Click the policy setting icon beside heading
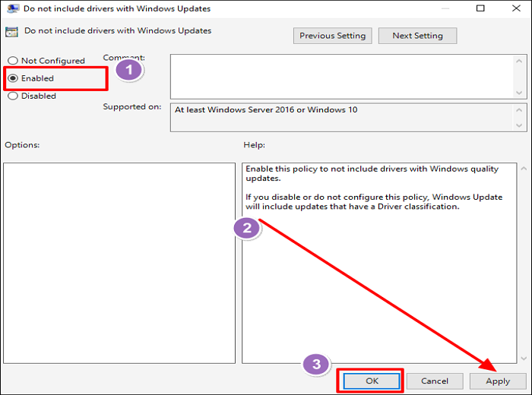 (11, 32)
